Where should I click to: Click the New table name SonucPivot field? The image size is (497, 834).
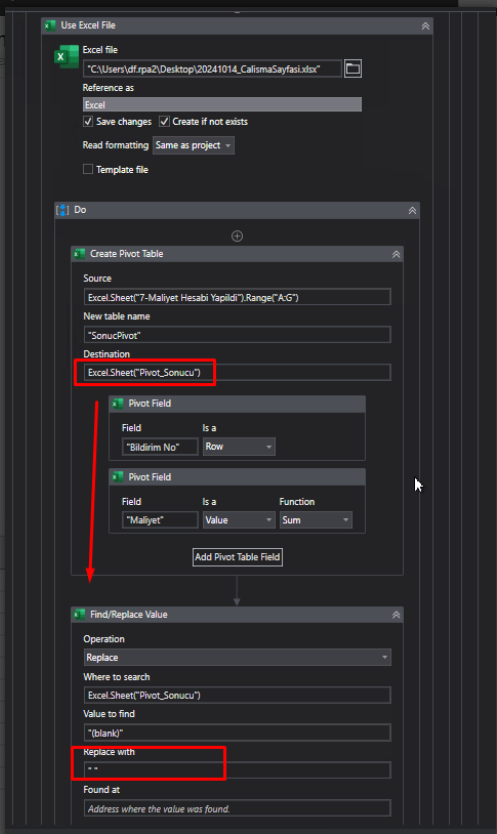click(x=237, y=335)
